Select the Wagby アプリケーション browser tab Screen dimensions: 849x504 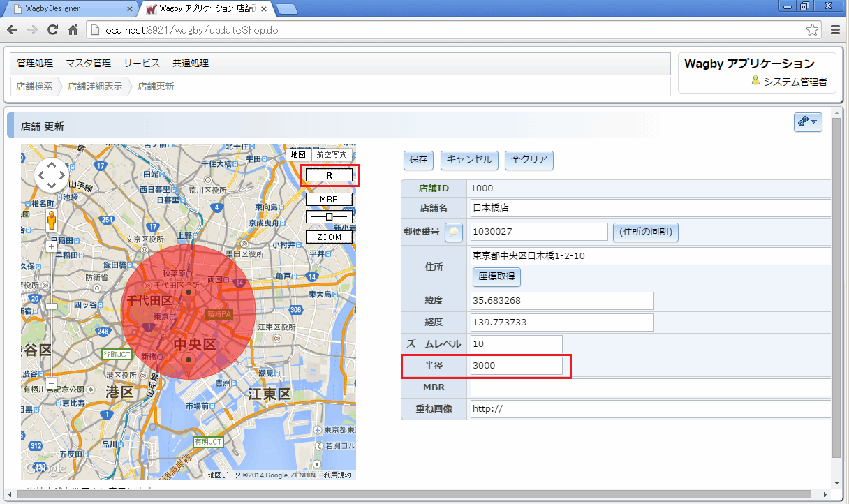207,9
